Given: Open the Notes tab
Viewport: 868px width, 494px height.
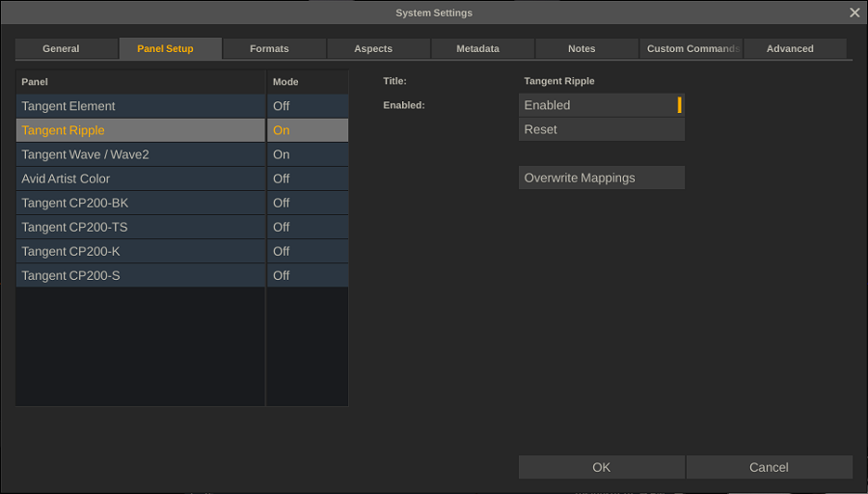Looking at the screenshot, I should pos(586,49).
